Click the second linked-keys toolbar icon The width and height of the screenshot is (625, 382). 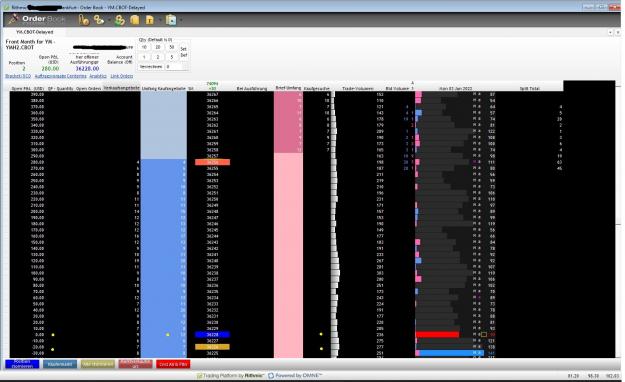[98, 20]
